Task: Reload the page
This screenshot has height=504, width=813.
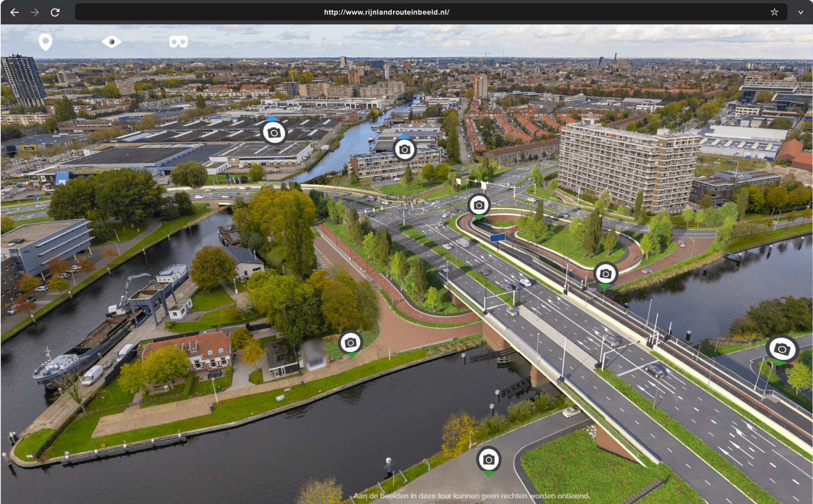Action: point(55,12)
